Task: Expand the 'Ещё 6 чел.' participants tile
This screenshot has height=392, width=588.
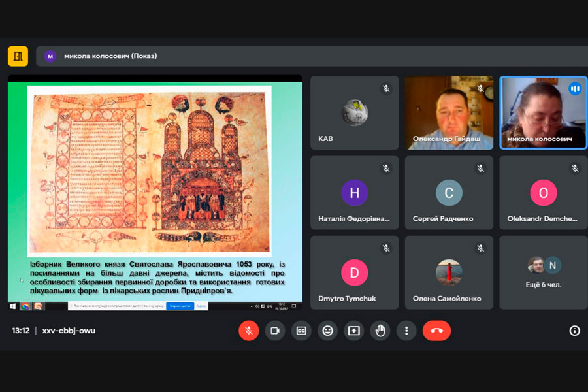Action: 543,272
